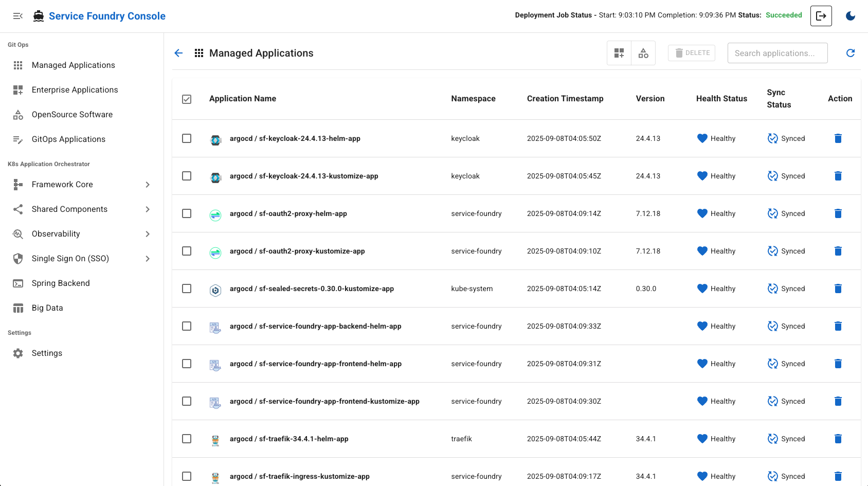Click version 0.30.0 cell
Screen dimensions: 868x486
point(646,289)
